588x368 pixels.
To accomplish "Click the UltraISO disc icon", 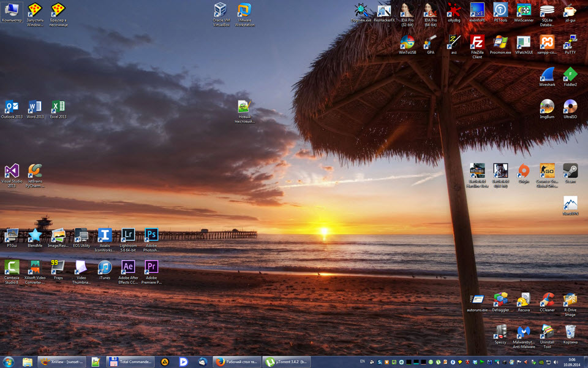I will pyautogui.click(x=570, y=109).
